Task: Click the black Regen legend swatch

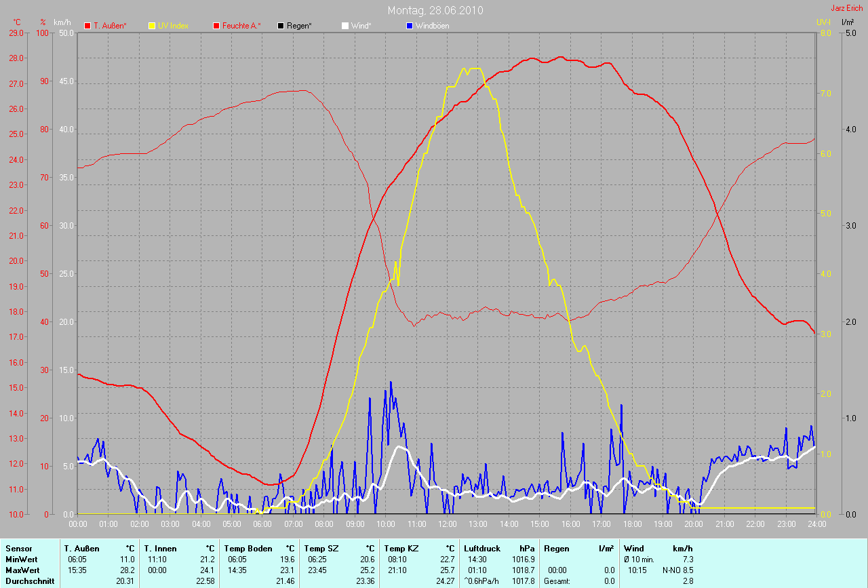Action: tap(281, 26)
